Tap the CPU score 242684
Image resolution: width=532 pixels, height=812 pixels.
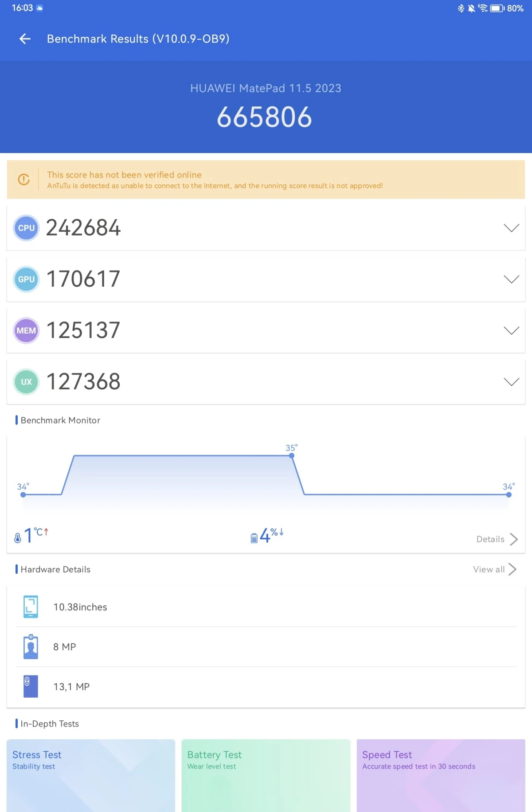pos(83,228)
